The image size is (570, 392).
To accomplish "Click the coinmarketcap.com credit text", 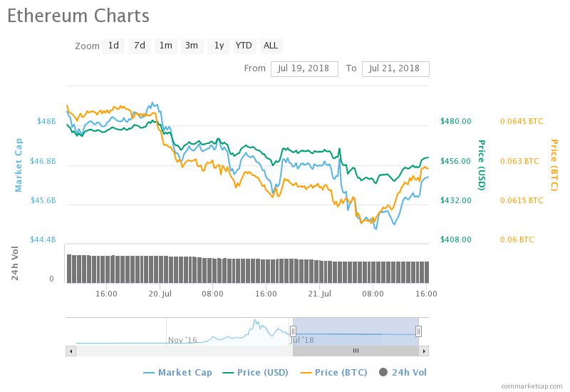I will coord(532,386).
